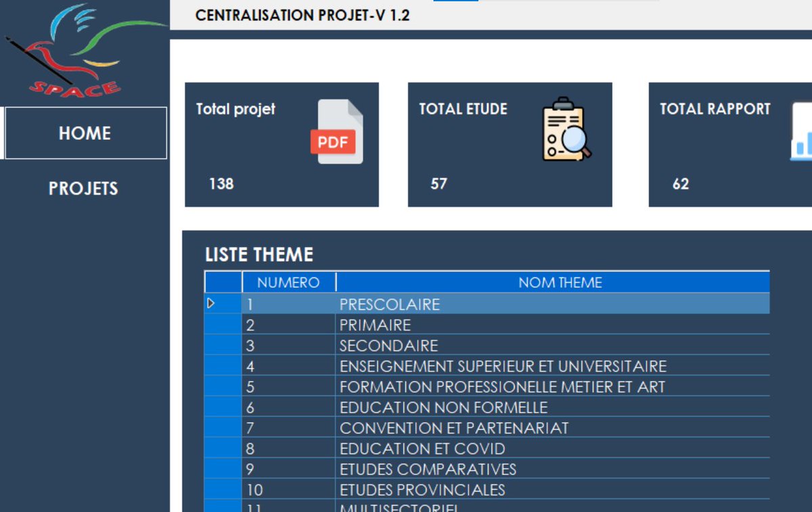Click the PDF icon in Total projet card

[x=337, y=132]
